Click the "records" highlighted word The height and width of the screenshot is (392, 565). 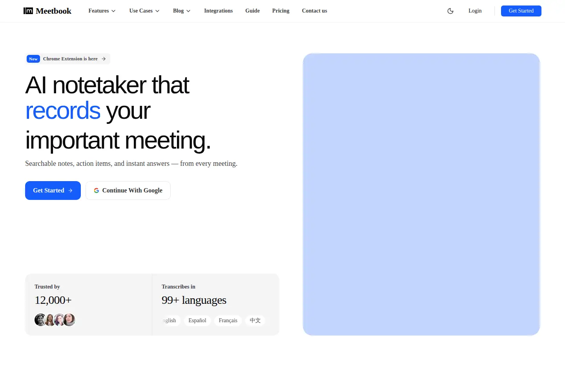pyautogui.click(x=63, y=111)
